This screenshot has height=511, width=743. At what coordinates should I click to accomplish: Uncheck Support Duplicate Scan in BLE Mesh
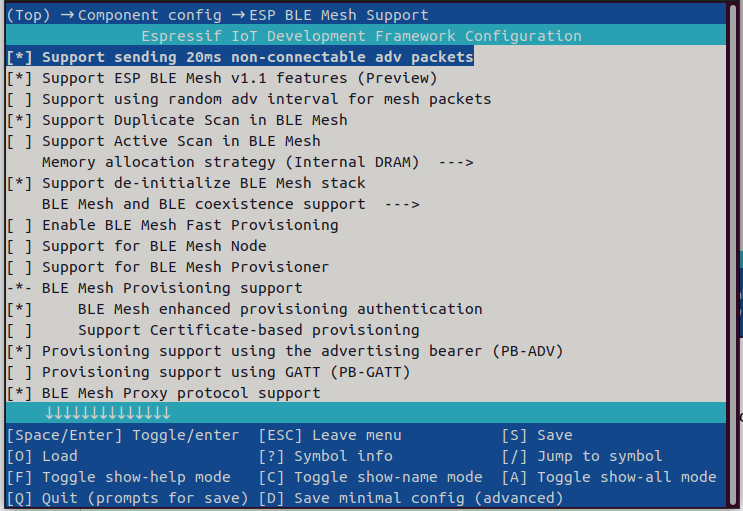tap(19, 120)
